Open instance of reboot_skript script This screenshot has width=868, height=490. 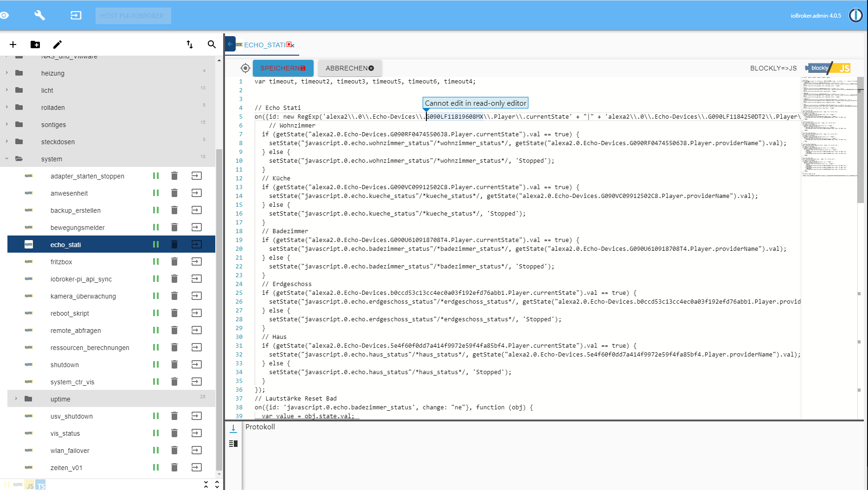tap(197, 313)
